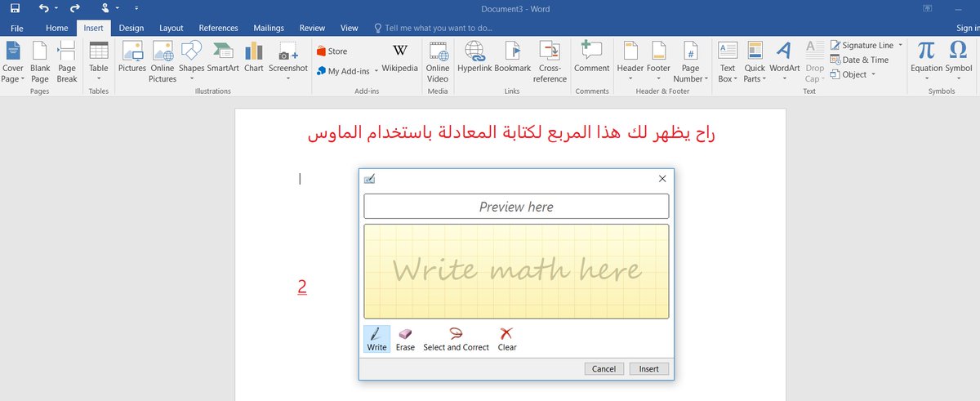Screen dimensions: 980x401
Task: Insert an Object
Action: coord(853,74)
